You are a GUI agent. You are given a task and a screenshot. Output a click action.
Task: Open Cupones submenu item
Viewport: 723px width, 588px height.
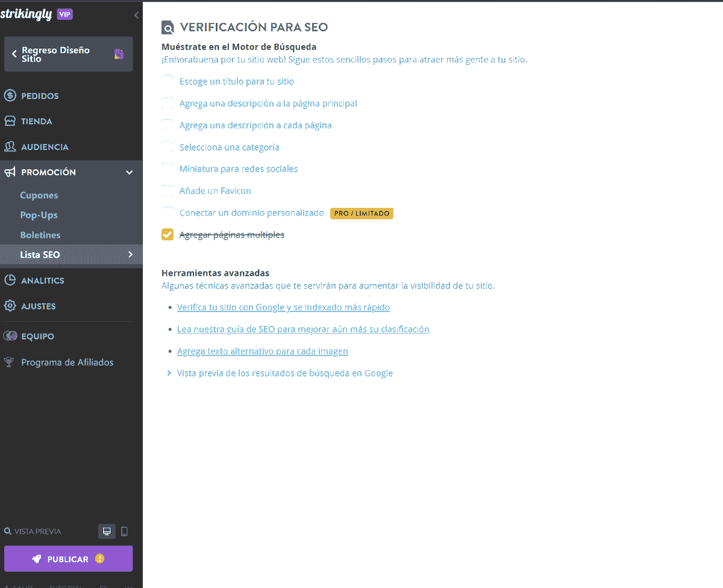pos(39,195)
